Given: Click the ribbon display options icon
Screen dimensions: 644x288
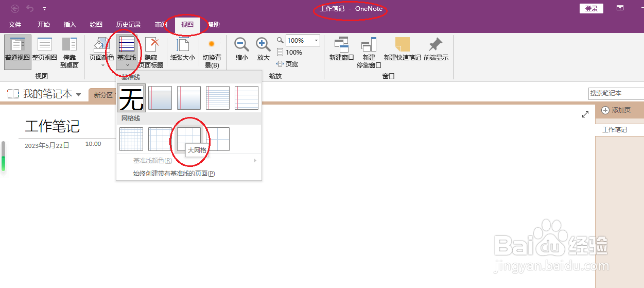Looking at the screenshot, I should point(620,8).
